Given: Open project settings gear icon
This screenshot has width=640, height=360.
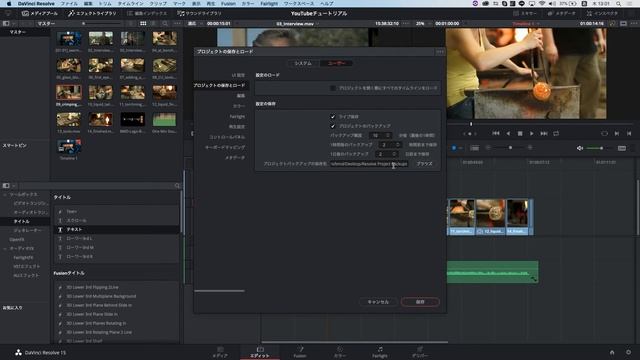Looking at the screenshot, I should click(x=629, y=352).
